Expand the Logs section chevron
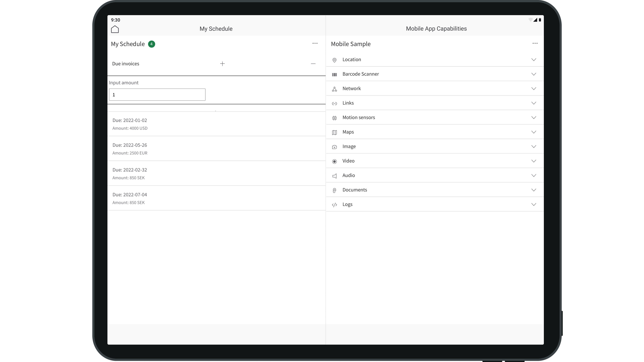This screenshot has height=362, width=644. pos(534,205)
